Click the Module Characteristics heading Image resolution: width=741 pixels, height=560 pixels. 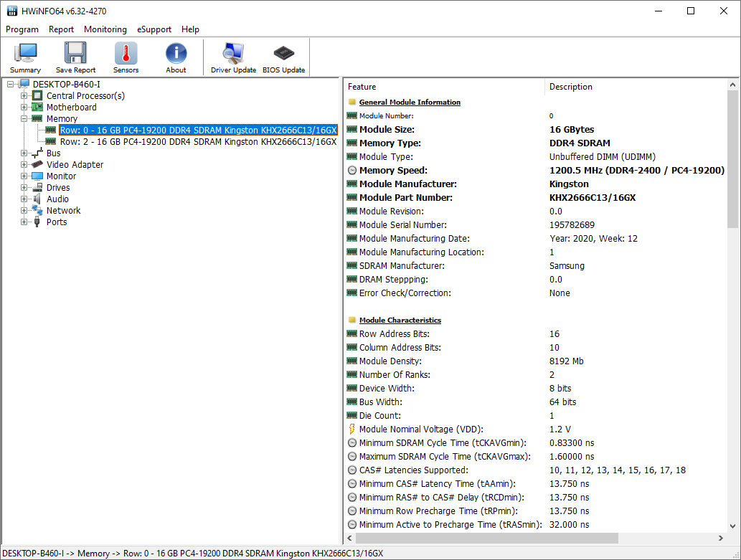[x=400, y=320]
